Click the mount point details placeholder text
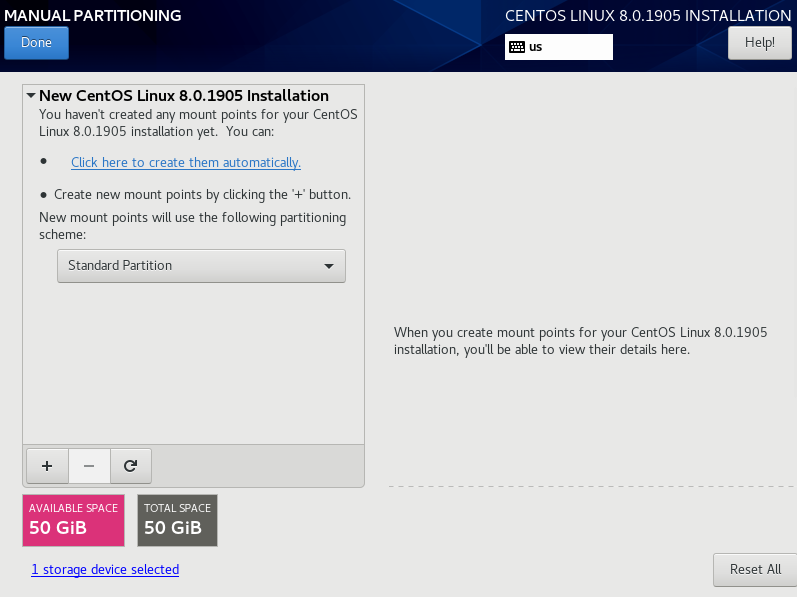The width and height of the screenshot is (797, 597). pyautogui.click(x=580, y=341)
